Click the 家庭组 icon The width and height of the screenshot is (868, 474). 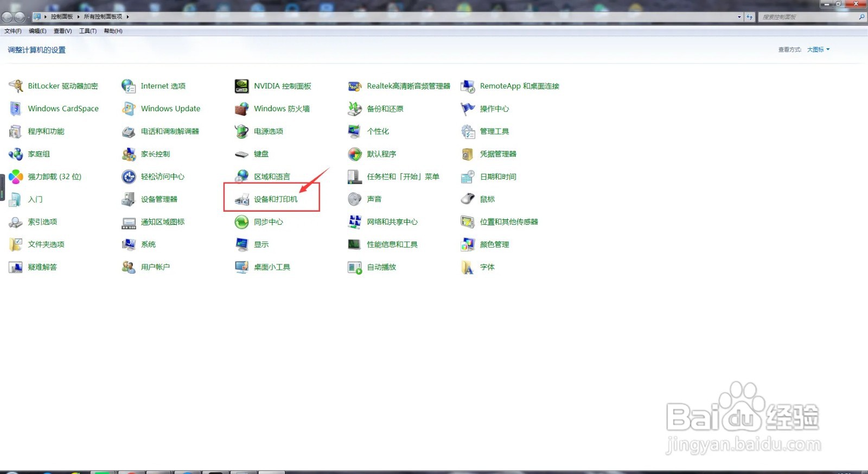click(x=16, y=154)
